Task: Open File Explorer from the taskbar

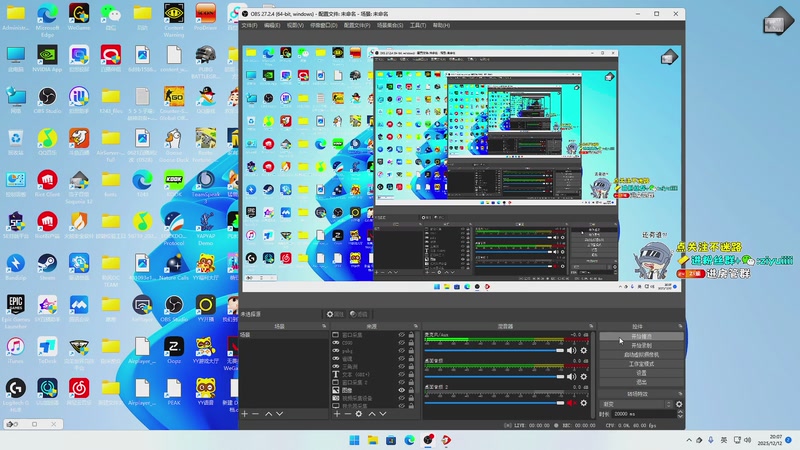Action: point(372,440)
